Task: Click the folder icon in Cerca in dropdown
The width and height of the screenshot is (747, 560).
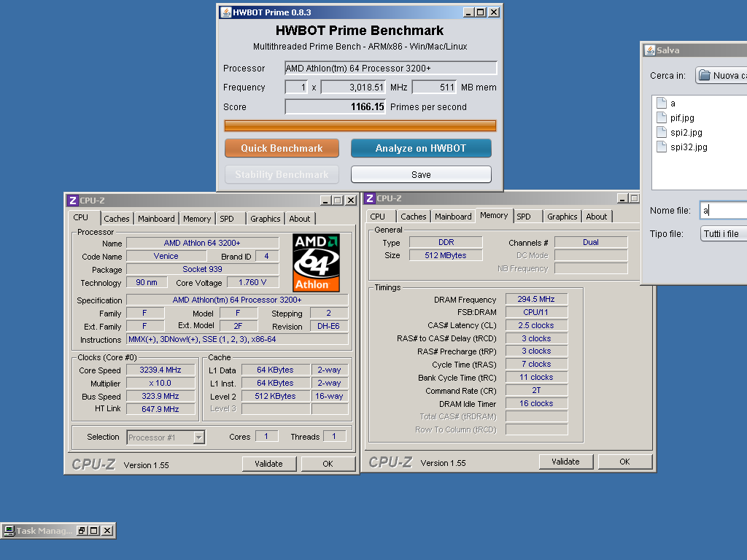Action: tap(705, 75)
